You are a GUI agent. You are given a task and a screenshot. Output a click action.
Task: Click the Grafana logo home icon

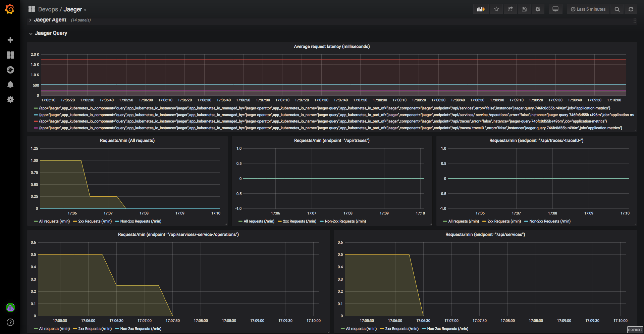click(x=10, y=9)
